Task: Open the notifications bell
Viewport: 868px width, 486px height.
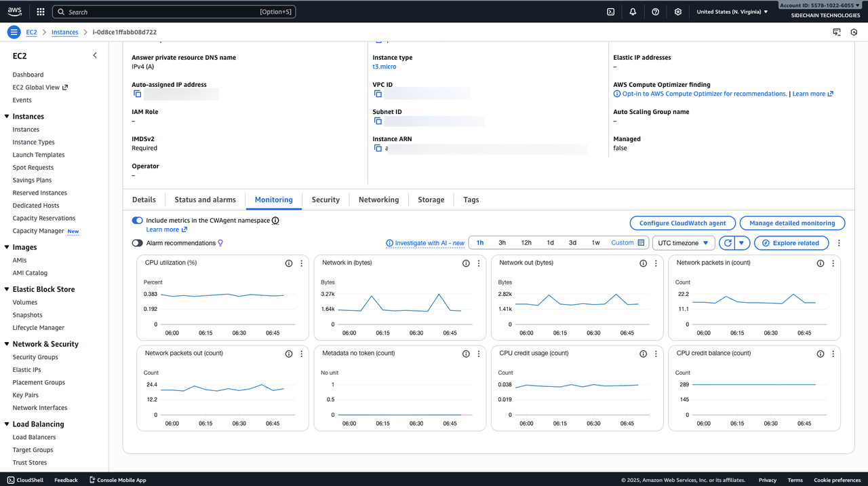Action: tap(633, 12)
